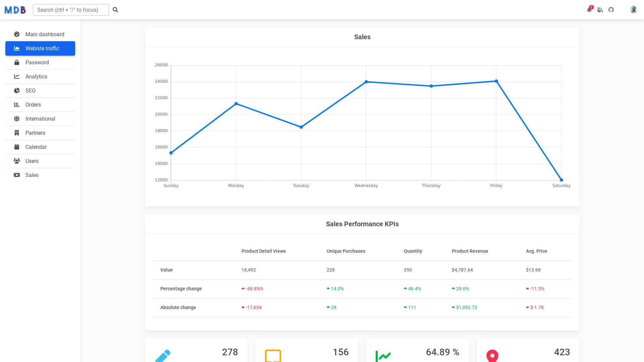Screen dimensions: 644x362
Task: Open the Main dashboard menu item
Action: tap(45, 34)
